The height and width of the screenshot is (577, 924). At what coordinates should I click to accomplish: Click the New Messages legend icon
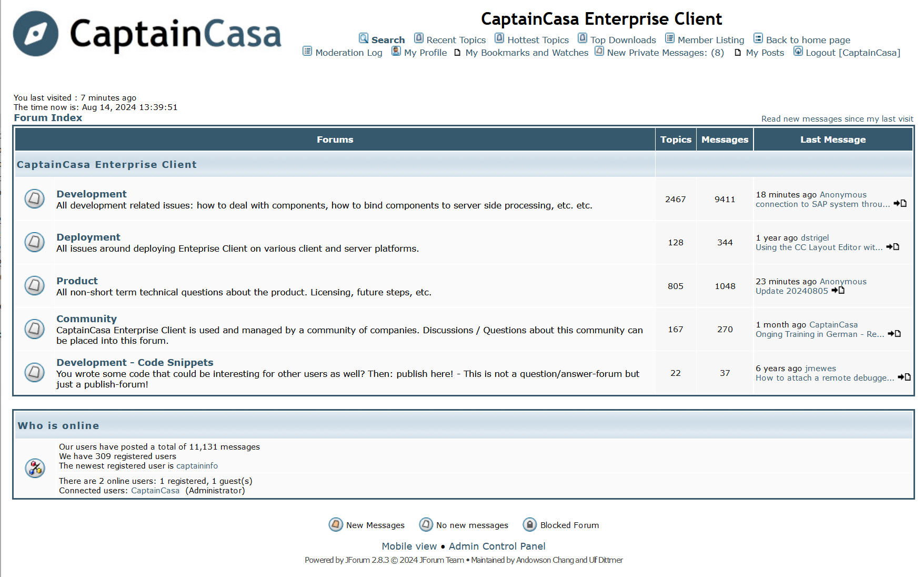click(335, 524)
